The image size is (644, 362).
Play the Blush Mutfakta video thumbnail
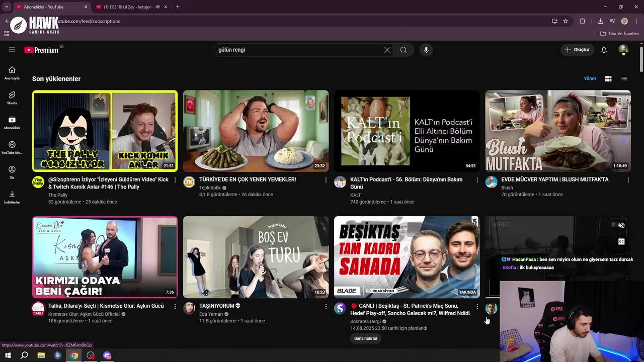tap(558, 131)
